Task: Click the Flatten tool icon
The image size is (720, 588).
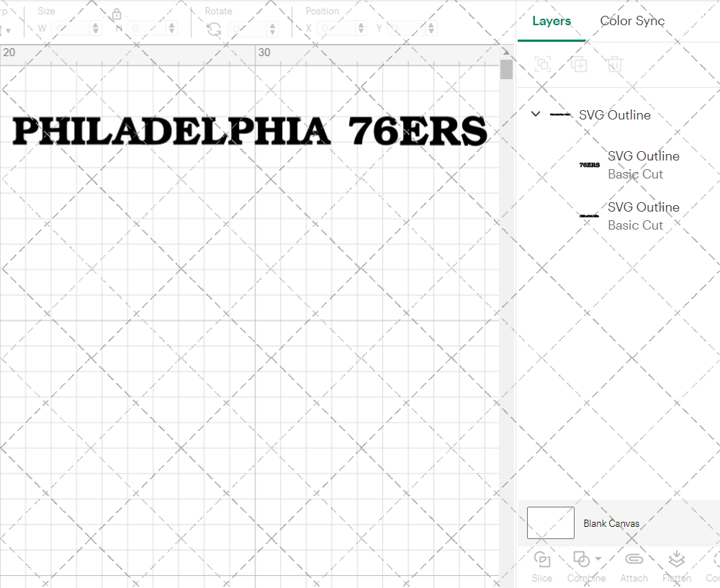Action: (676, 559)
